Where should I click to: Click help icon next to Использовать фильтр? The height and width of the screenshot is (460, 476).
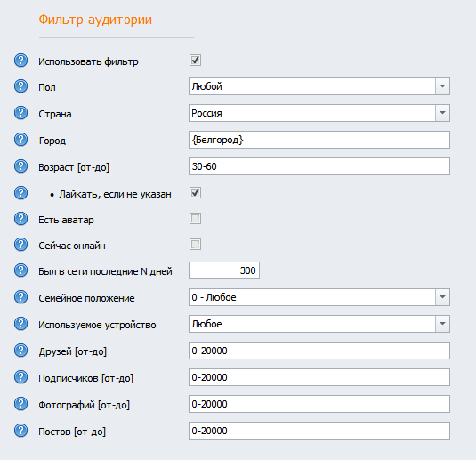click(21, 61)
